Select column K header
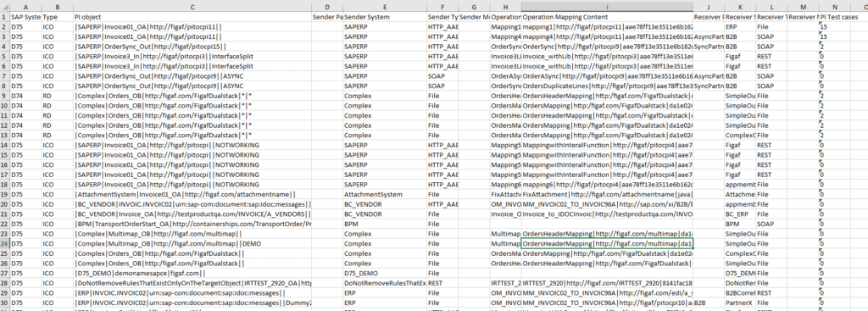 (740, 7)
